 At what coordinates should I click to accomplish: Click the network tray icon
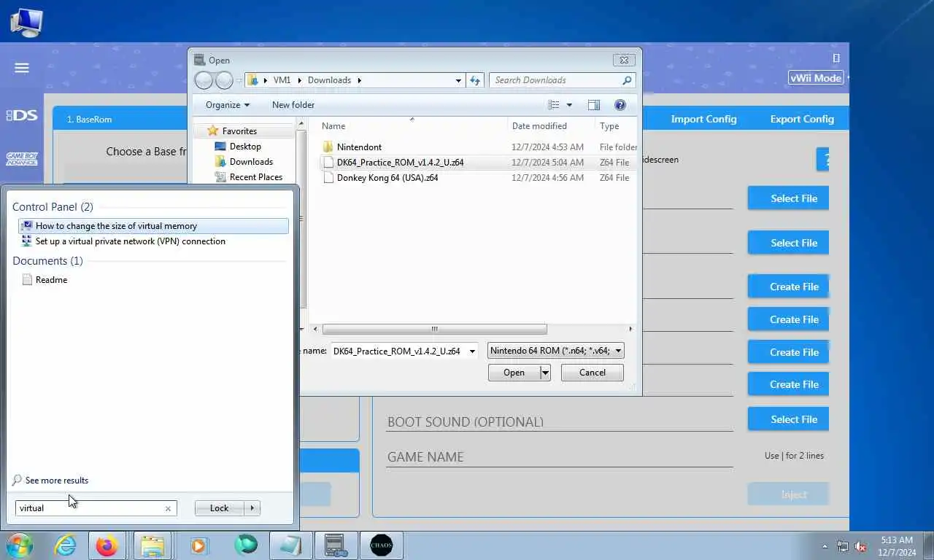point(843,546)
